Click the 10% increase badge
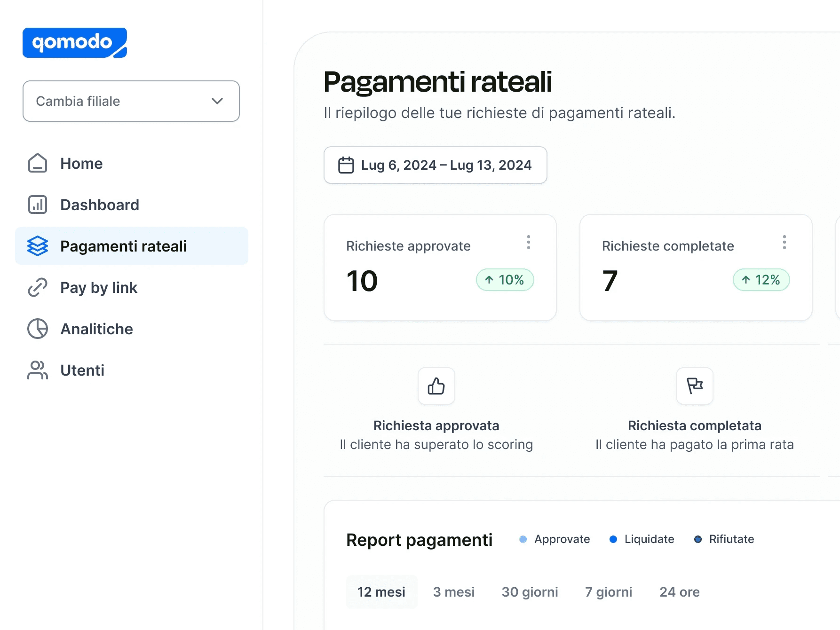Screen dimensions: 840x630 pyautogui.click(x=505, y=280)
